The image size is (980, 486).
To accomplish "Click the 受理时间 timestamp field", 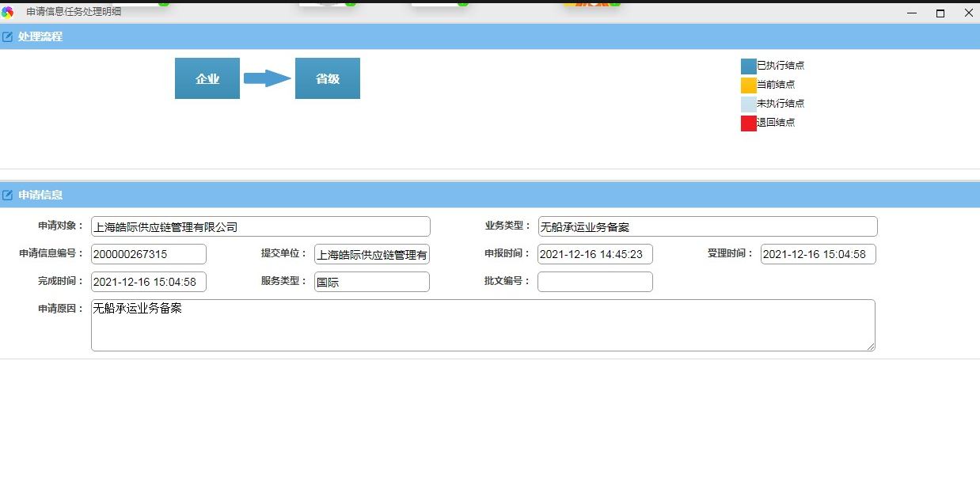I will [818, 254].
